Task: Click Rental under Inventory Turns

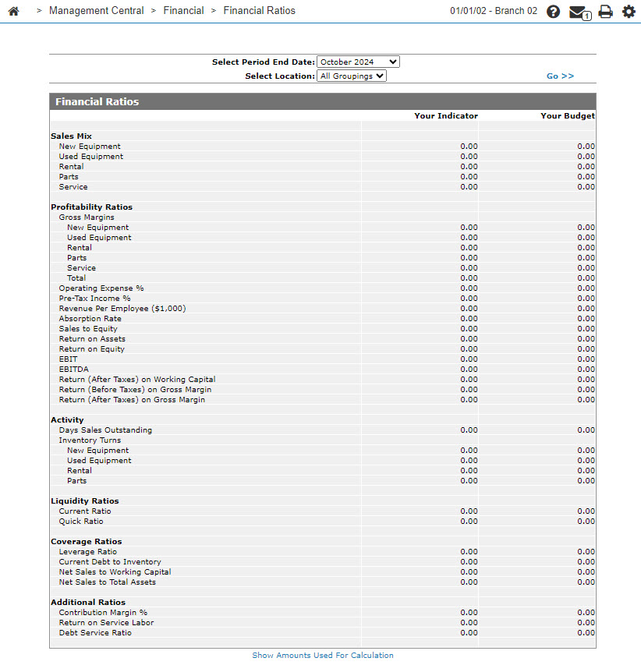Action: click(80, 471)
